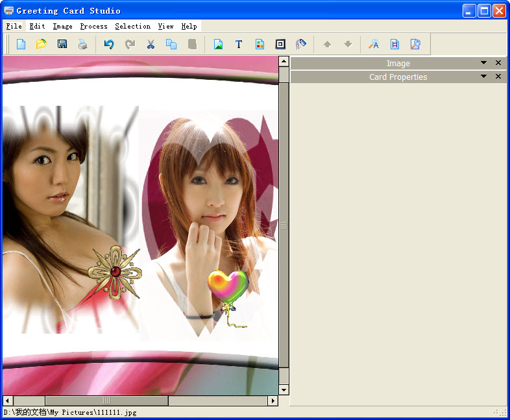Save the card with the floppy disk icon
The image size is (510, 420).
tap(62, 44)
